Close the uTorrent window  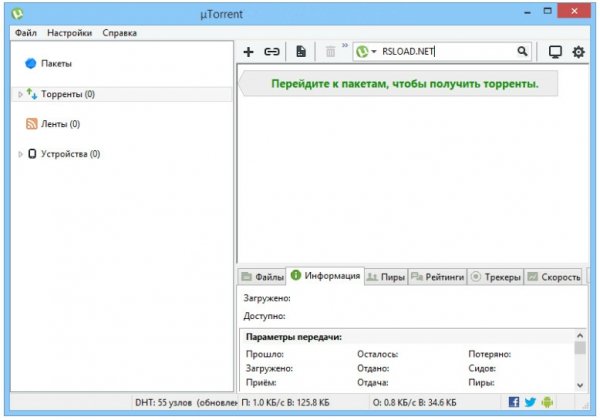click(574, 11)
